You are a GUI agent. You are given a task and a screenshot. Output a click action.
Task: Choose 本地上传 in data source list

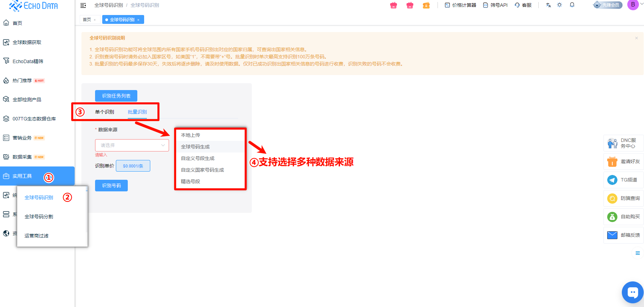(190, 135)
